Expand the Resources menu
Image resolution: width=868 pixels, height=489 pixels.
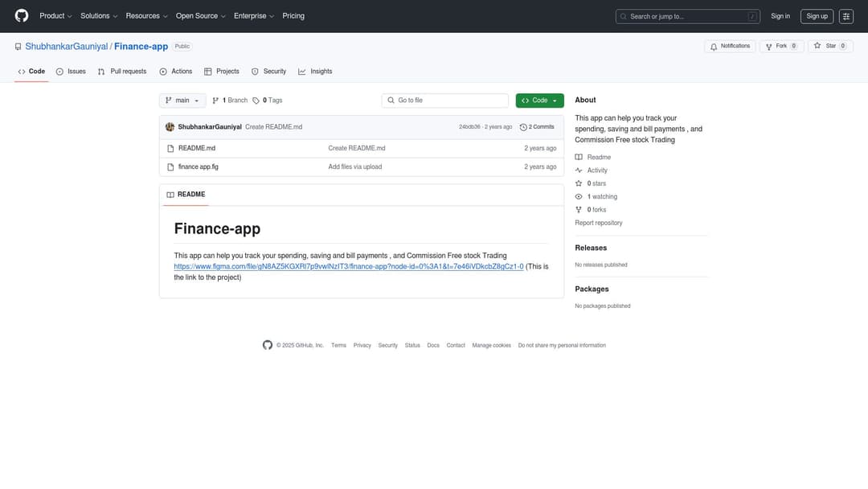(146, 16)
